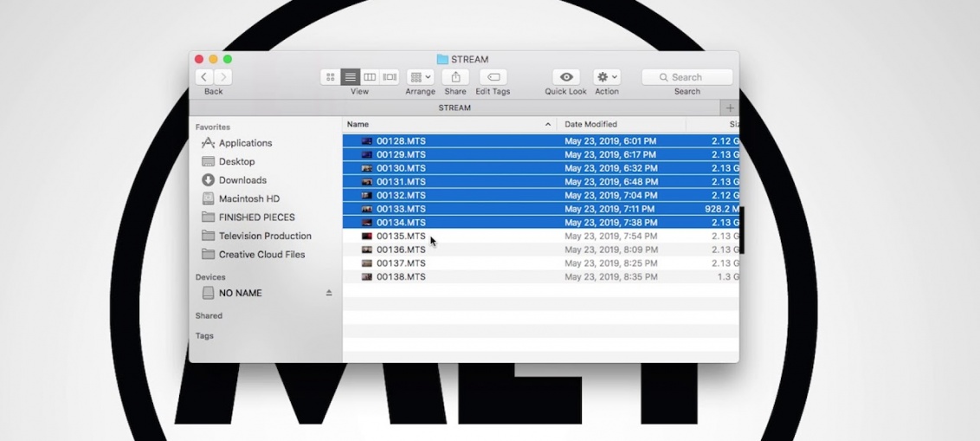The image size is (980, 441).
Task: Click date May 23, 2019, 7:54 PM
Action: [x=610, y=236]
